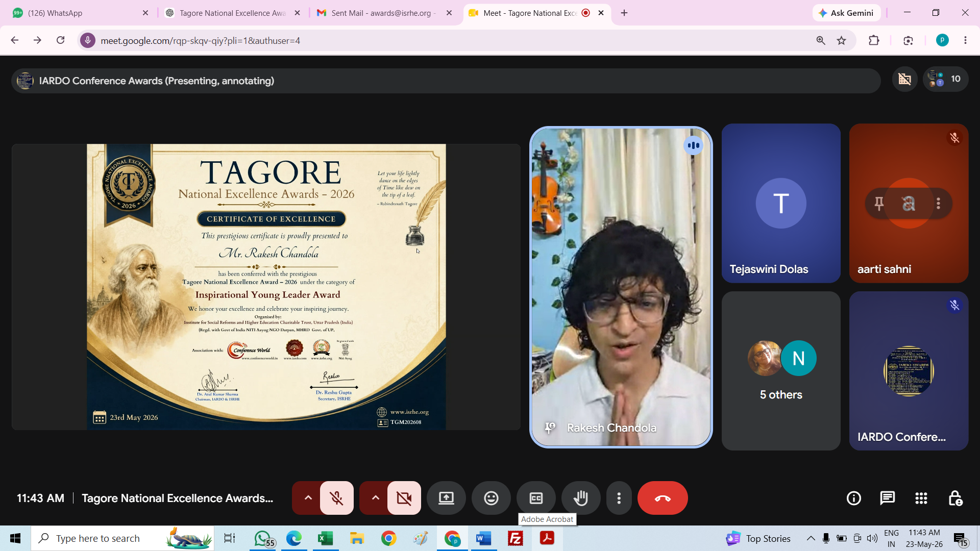The height and width of the screenshot is (551, 980).
Task: Click the presented Tagore certificate
Action: [266, 287]
